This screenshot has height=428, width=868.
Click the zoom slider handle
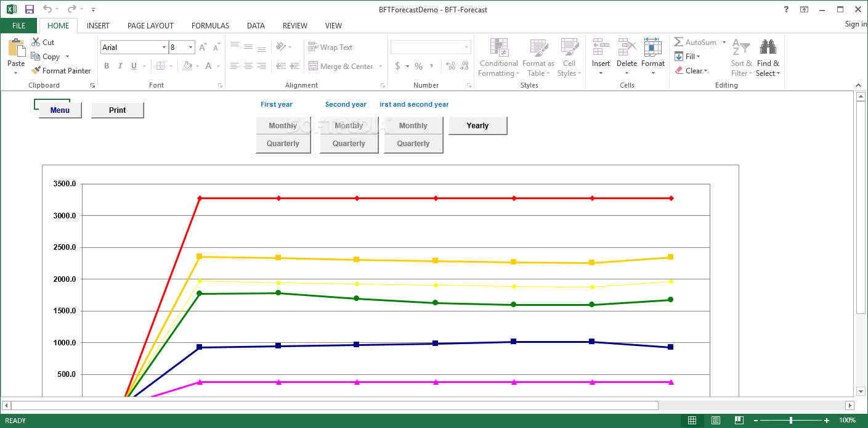click(x=790, y=421)
